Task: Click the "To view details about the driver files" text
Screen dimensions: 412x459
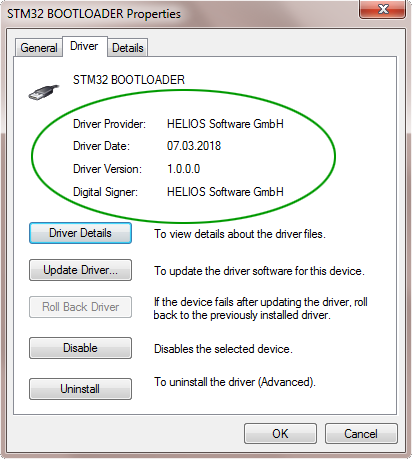Action: [x=240, y=234]
